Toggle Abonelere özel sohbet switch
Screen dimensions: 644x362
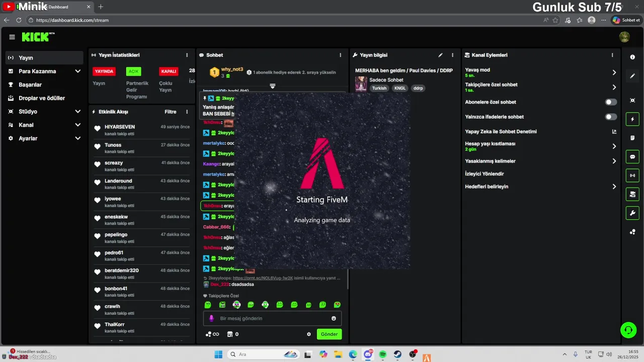(x=611, y=102)
